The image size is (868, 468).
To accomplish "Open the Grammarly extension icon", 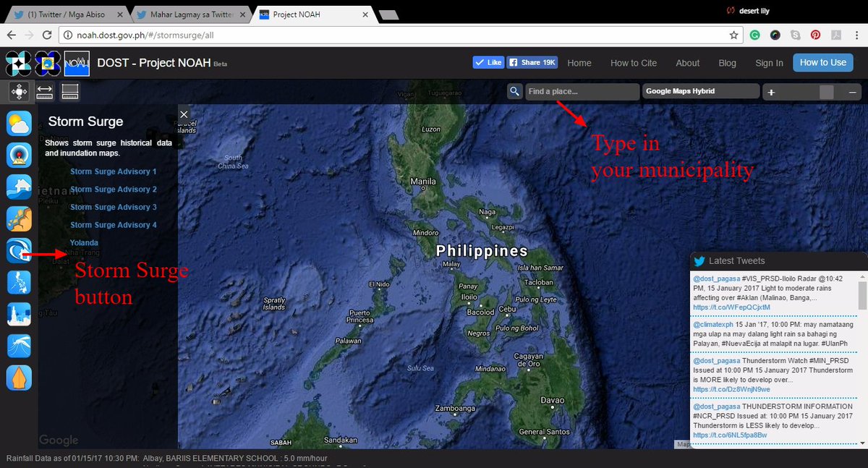I will tap(754, 35).
